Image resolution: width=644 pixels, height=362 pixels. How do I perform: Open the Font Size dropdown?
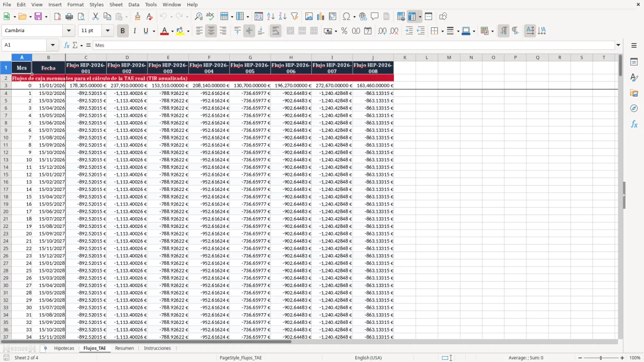coord(108,31)
